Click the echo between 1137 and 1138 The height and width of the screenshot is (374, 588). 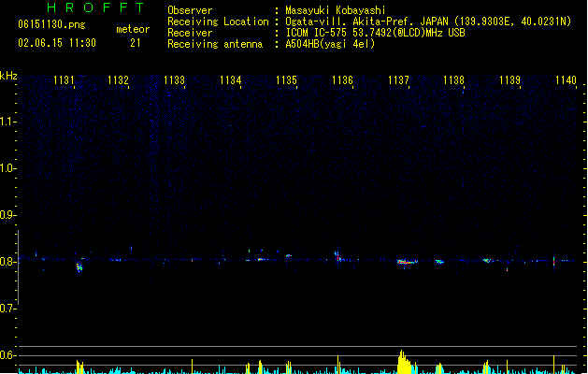(x=439, y=262)
